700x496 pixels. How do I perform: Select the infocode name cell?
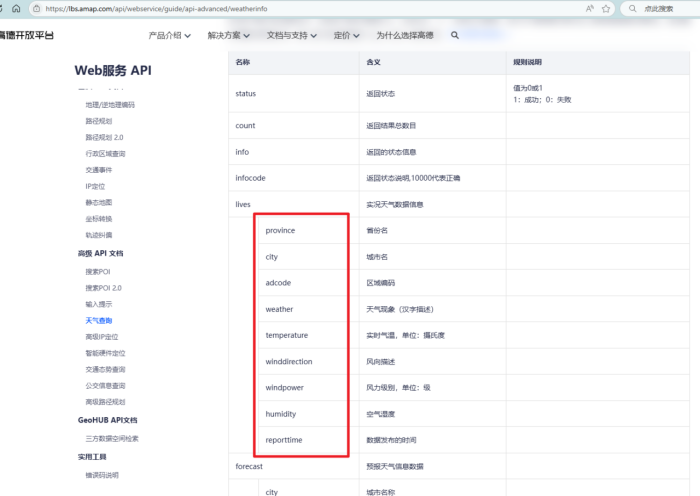(294, 178)
